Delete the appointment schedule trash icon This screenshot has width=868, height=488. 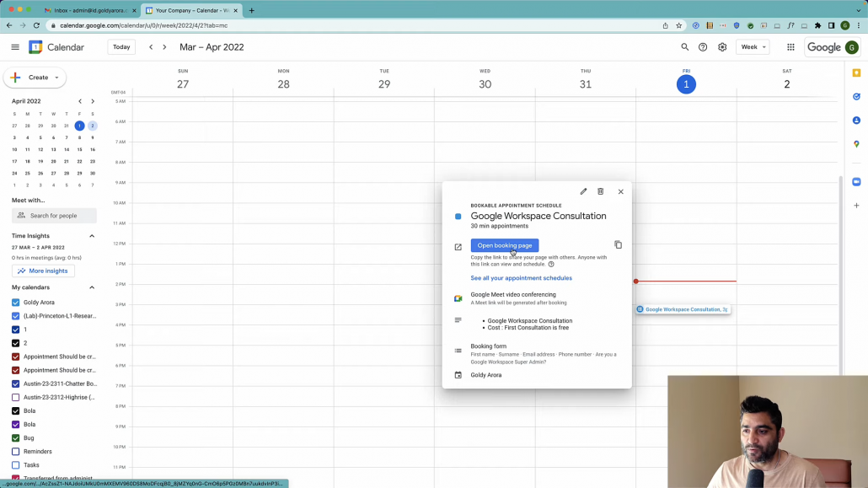(601, 191)
